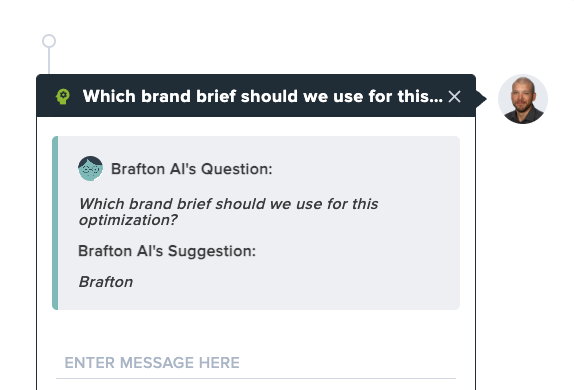Click the pointer arrow beside the user avatar
Viewport: 574px width, 390px height.
(481, 99)
